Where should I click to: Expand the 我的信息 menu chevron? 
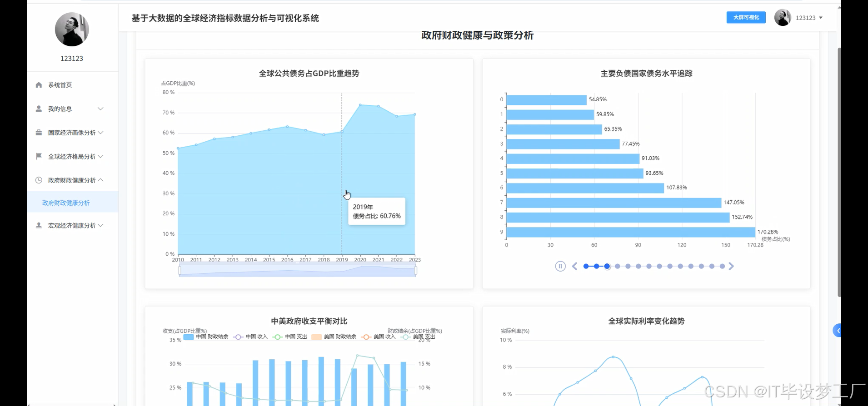coord(100,109)
